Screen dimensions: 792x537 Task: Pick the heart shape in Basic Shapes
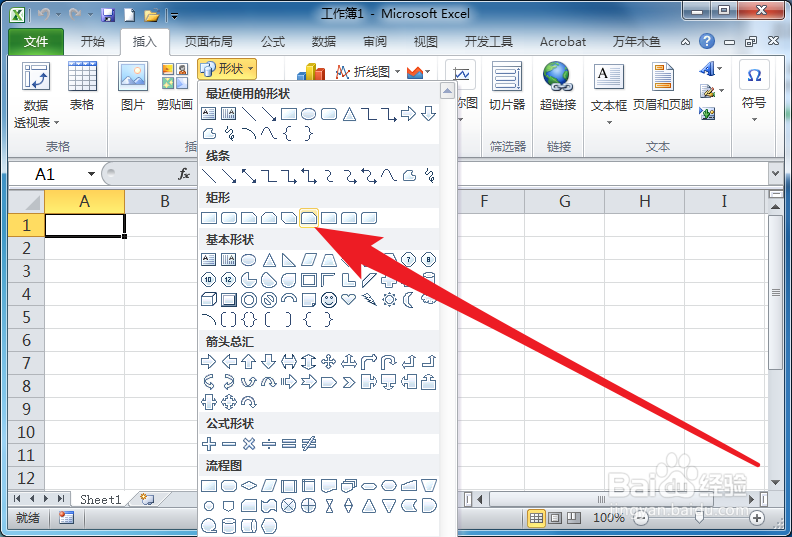point(349,299)
